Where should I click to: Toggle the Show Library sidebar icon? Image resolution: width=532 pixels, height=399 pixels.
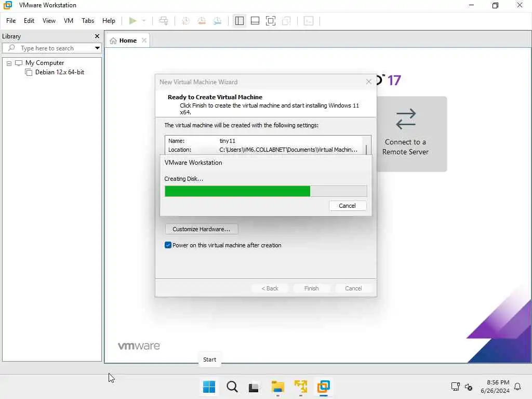[239, 21]
